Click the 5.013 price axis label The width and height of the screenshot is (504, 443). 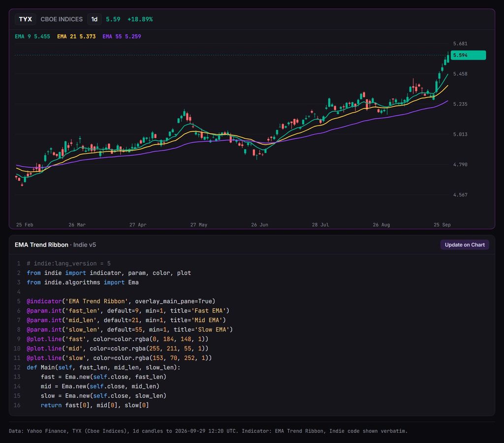(x=460, y=134)
